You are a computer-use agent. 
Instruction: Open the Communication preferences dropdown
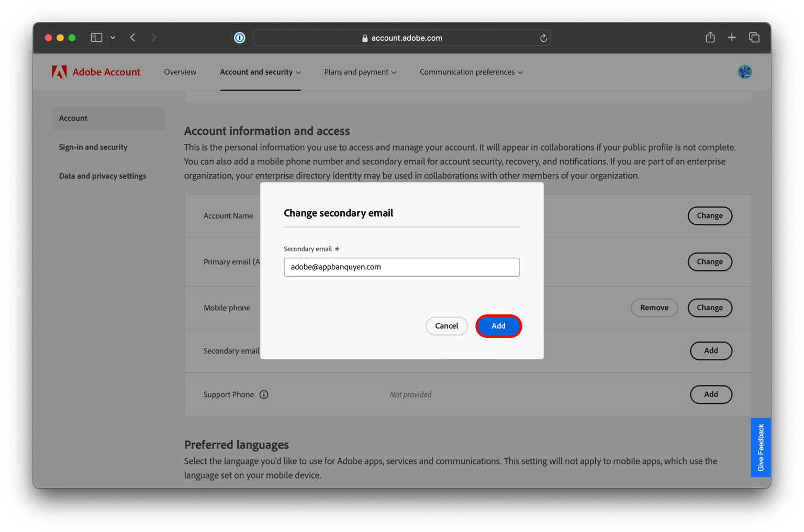(471, 72)
